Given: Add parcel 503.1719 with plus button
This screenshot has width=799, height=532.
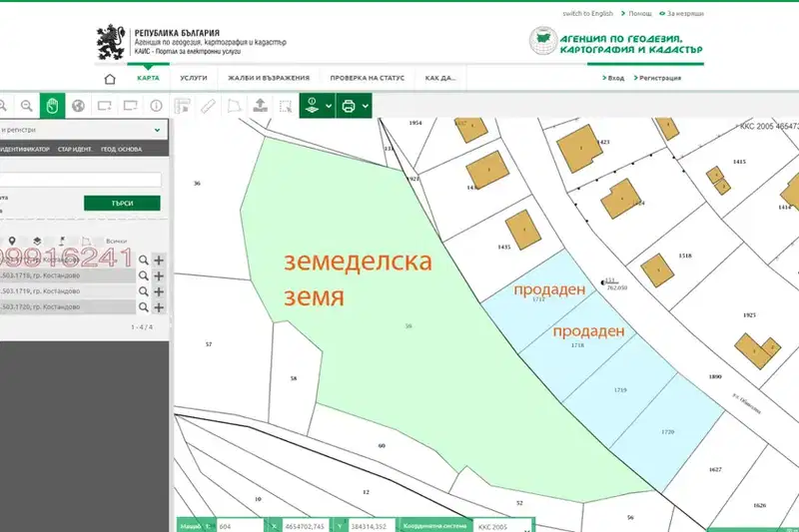Looking at the screenshot, I should coord(159,291).
